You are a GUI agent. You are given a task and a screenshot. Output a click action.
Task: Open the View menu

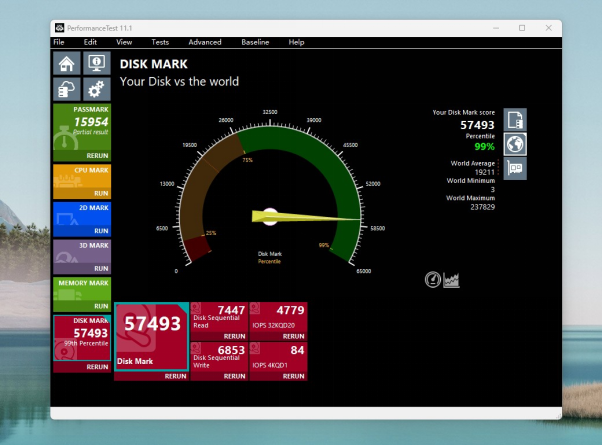tap(124, 42)
